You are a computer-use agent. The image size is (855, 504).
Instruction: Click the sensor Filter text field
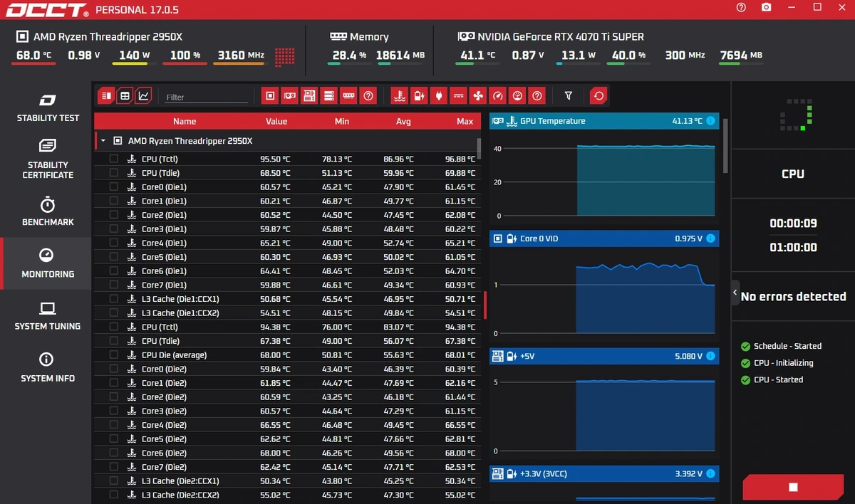tap(207, 98)
